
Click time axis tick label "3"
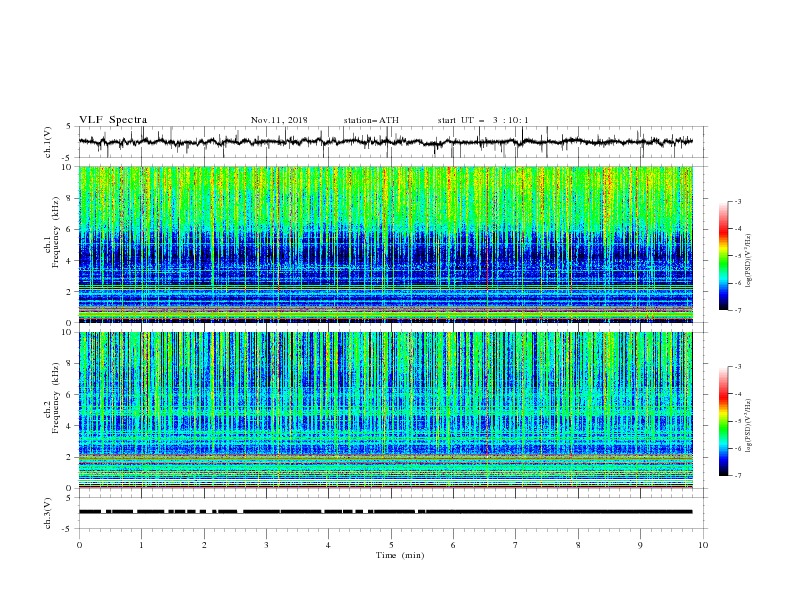pos(266,545)
